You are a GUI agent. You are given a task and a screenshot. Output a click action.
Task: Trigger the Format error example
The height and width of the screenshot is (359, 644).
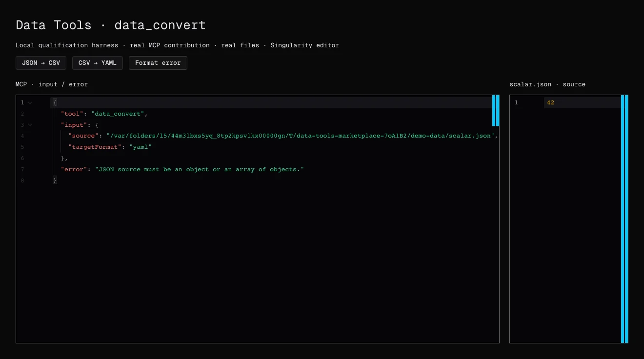[x=158, y=63]
